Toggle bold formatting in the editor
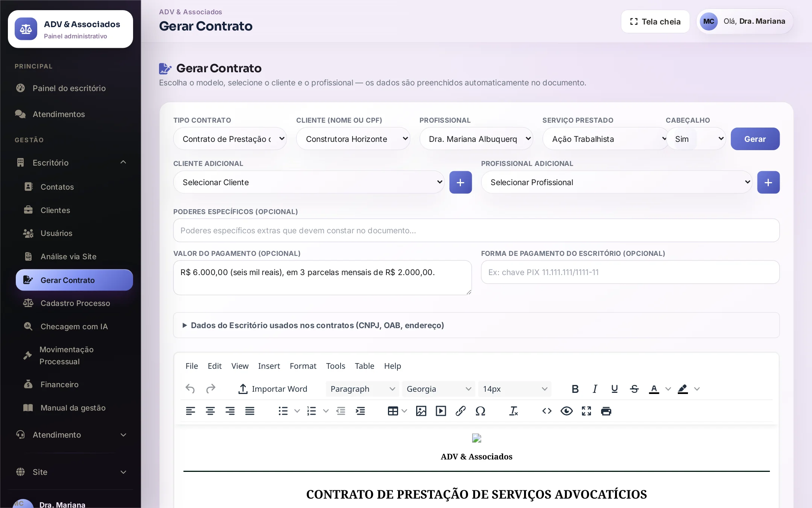The height and width of the screenshot is (508, 812). [575, 389]
